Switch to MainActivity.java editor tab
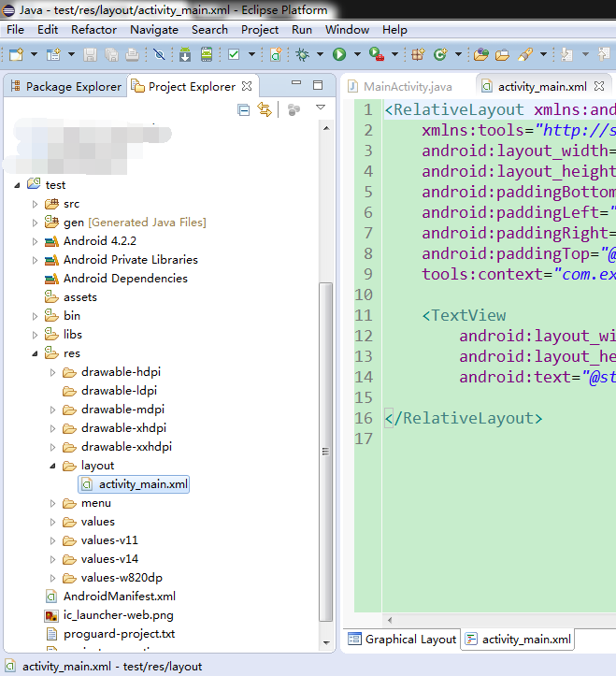Screen dimensions: 616x676 click(x=400, y=87)
